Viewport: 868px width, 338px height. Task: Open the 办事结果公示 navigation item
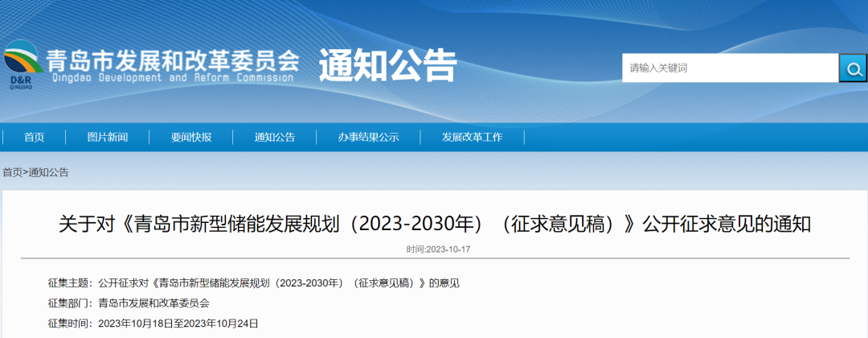(x=368, y=138)
